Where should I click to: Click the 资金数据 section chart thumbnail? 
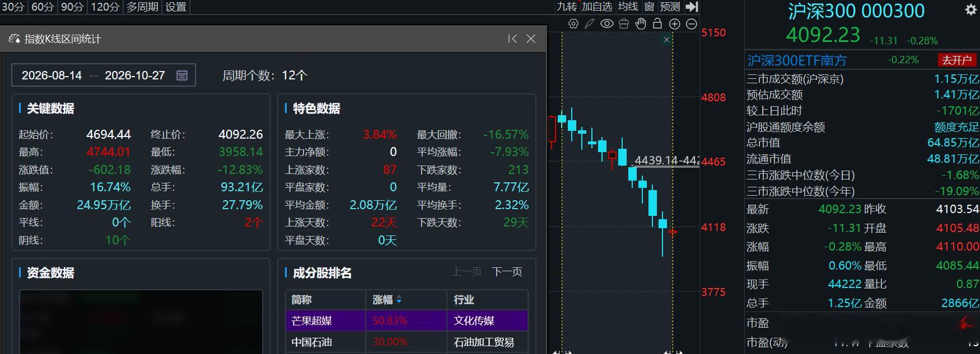click(141, 321)
